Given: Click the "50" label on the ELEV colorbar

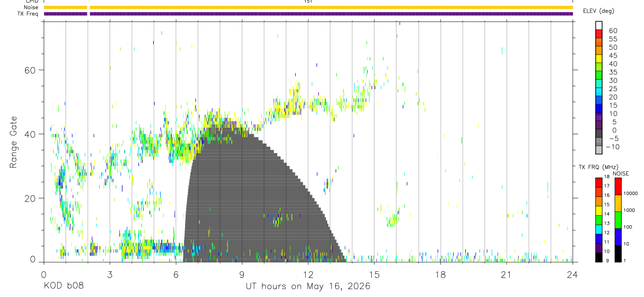Looking at the screenshot, I should [x=613, y=48].
